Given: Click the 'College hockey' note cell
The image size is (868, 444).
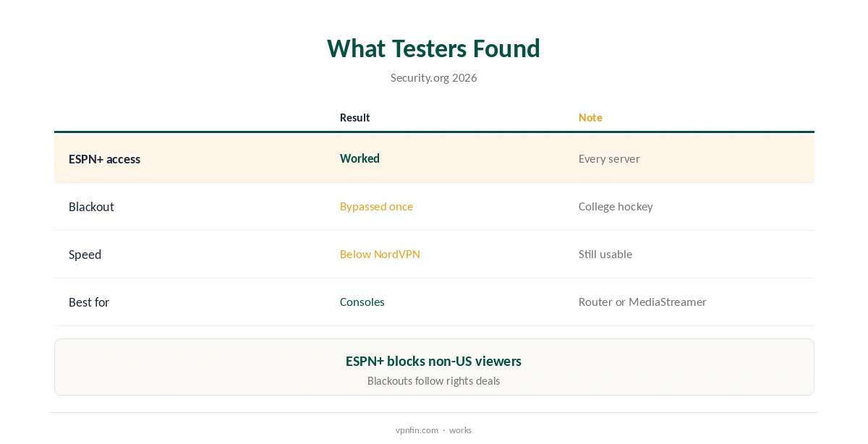Looking at the screenshot, I should click(616, 206).
